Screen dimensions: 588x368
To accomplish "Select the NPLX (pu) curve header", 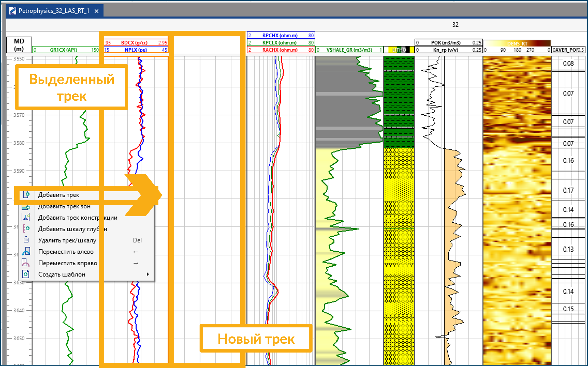I will point(136,50).
